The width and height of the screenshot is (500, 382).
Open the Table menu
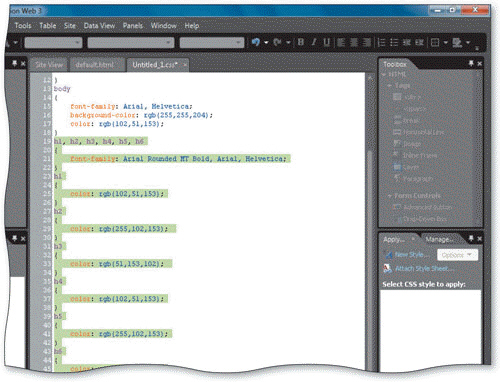48,26
